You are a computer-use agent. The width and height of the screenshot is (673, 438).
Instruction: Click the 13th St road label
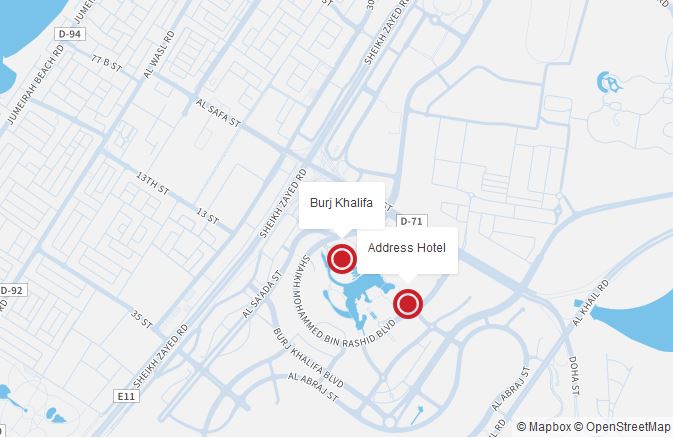[153, 183]
